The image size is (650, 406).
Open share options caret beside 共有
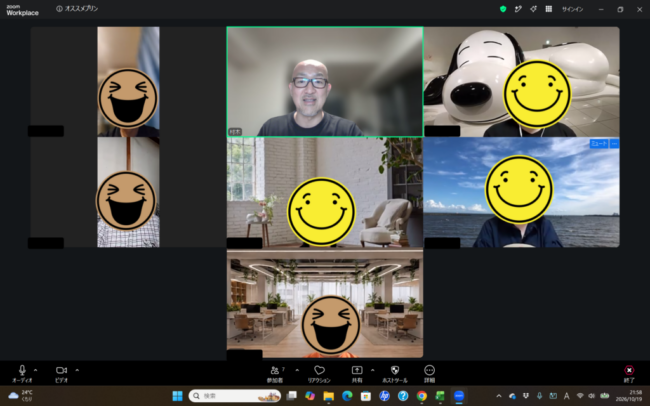(x=372, y=370)
